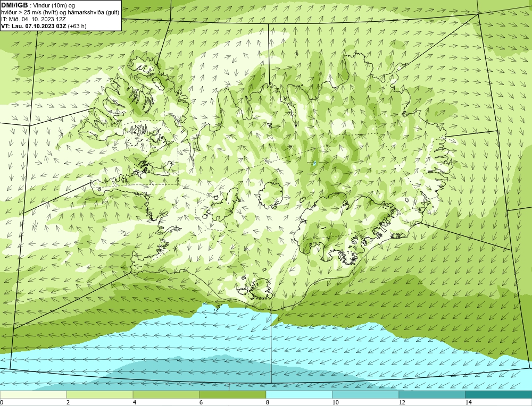Click the darkest teal swatch above 14
The image size is (532, 406).
[x=499, y=394]
